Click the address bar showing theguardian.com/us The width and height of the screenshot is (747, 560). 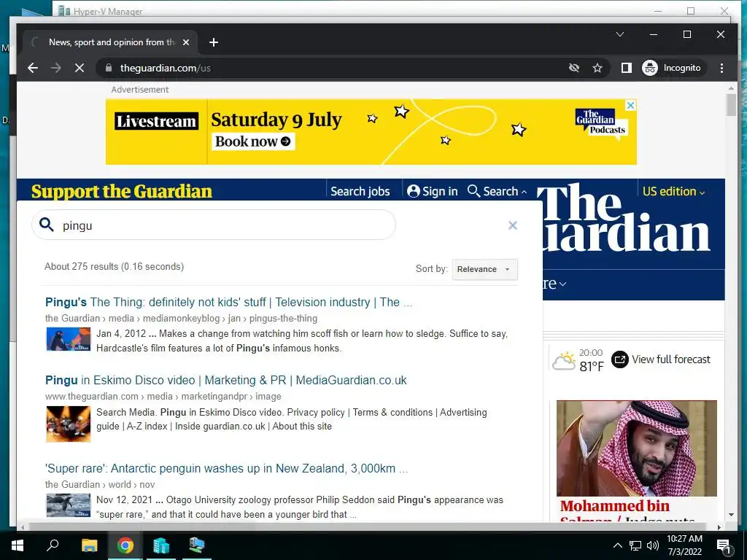coord(333,68)
